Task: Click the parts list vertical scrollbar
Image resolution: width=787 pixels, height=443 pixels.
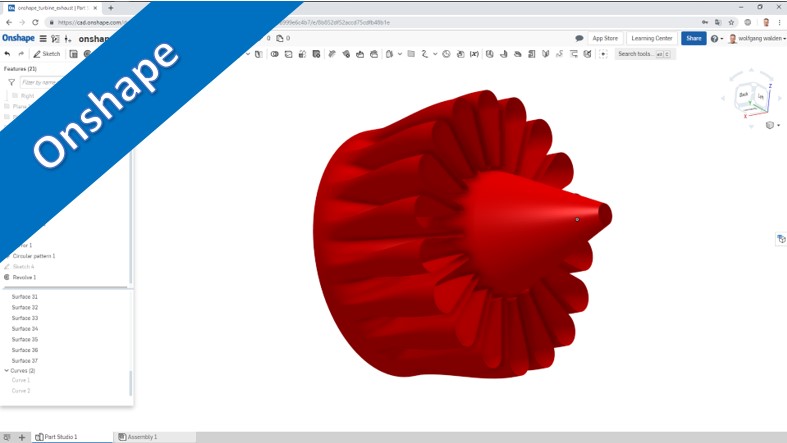Action: point(131,383)
